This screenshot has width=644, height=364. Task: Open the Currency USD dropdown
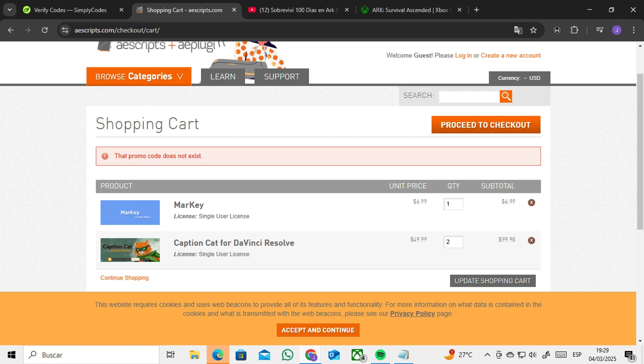tap(519, 78)
